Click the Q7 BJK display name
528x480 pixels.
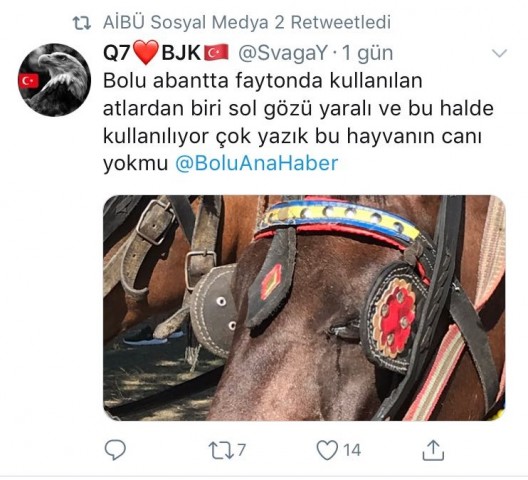pos(166,53)
